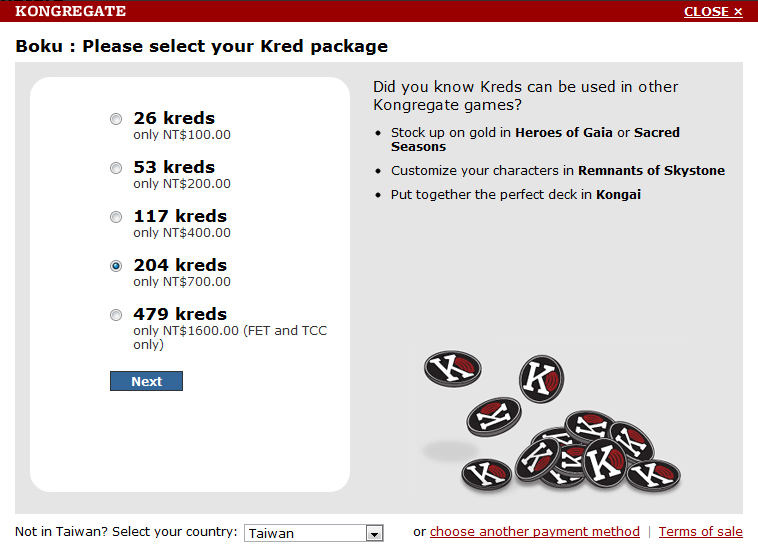Click the Kongregate logo in header
Image resolution: width=758 pixels, height=553 pixels.
click(x=71, y=12)
